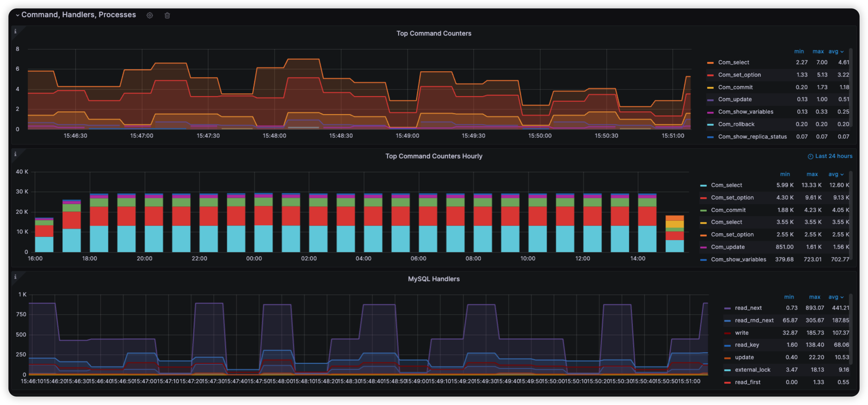Click read_key max value 138.40
The width and height of the screenshot is (868, 405).
tap(815, 345)
